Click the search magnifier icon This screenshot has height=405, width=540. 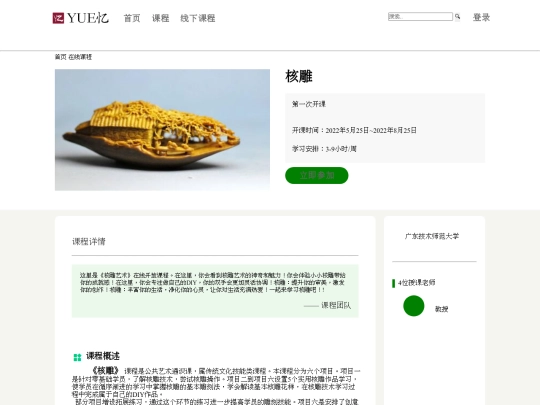[x=457, y=17]
